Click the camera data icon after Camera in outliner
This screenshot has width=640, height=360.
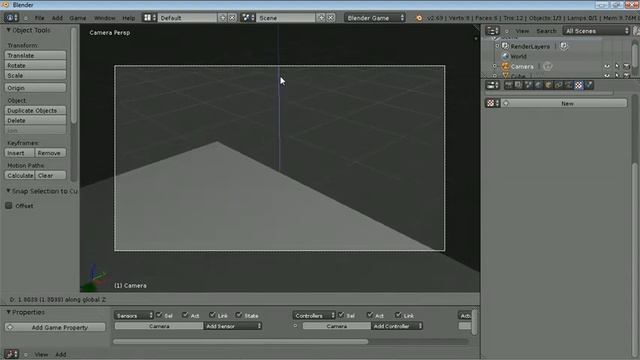coord(548,66)
